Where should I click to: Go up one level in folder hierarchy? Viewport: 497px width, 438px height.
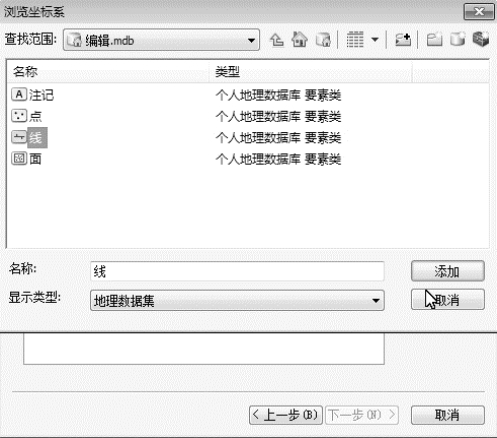(277, 40)
